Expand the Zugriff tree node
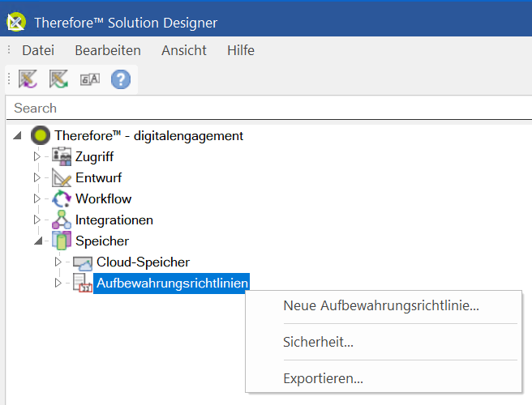The height and width of the screenshot is (405, 532). [36, 156]
